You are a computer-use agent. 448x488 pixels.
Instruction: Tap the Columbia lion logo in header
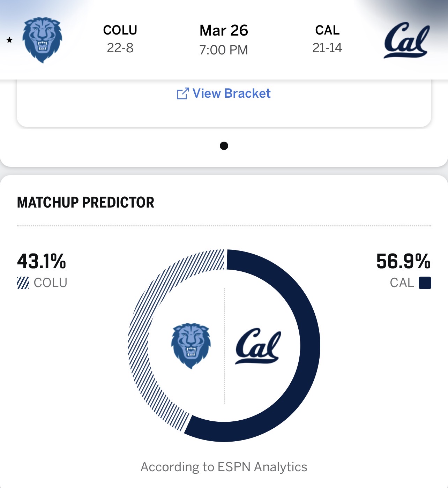42,40
